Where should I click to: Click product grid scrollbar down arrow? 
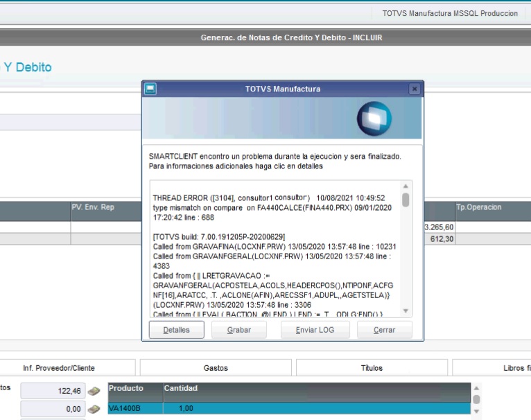coord(476,411)
